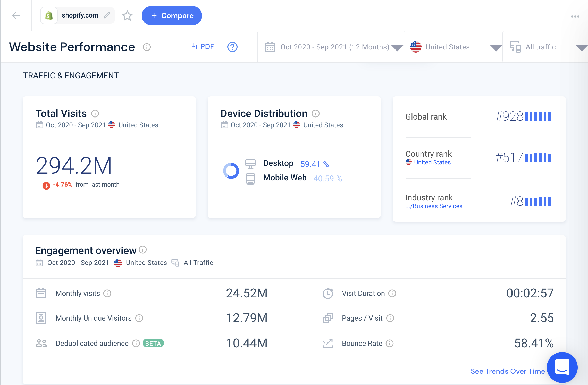Show info for Pages / Visit
This screenshot has height=385, width=588.
[390, 318]
